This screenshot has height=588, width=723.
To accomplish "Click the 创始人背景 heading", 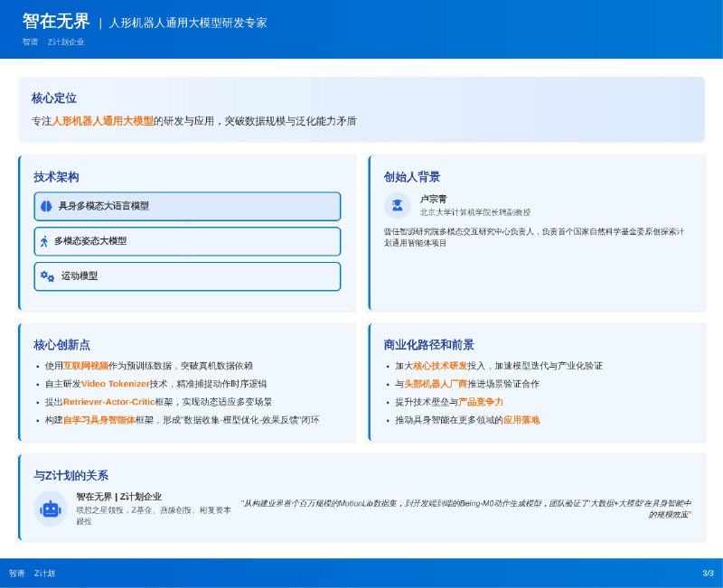I will point(412,177).
